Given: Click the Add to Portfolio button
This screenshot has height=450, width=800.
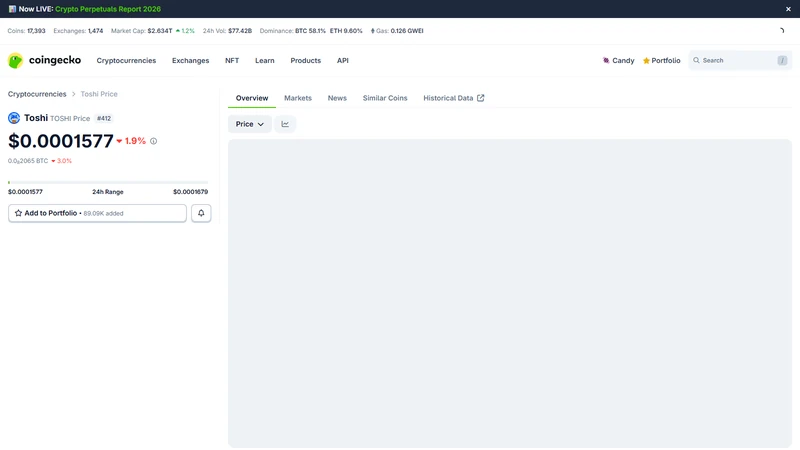Looking at the screenshot, I should click(x=97, y=213).
